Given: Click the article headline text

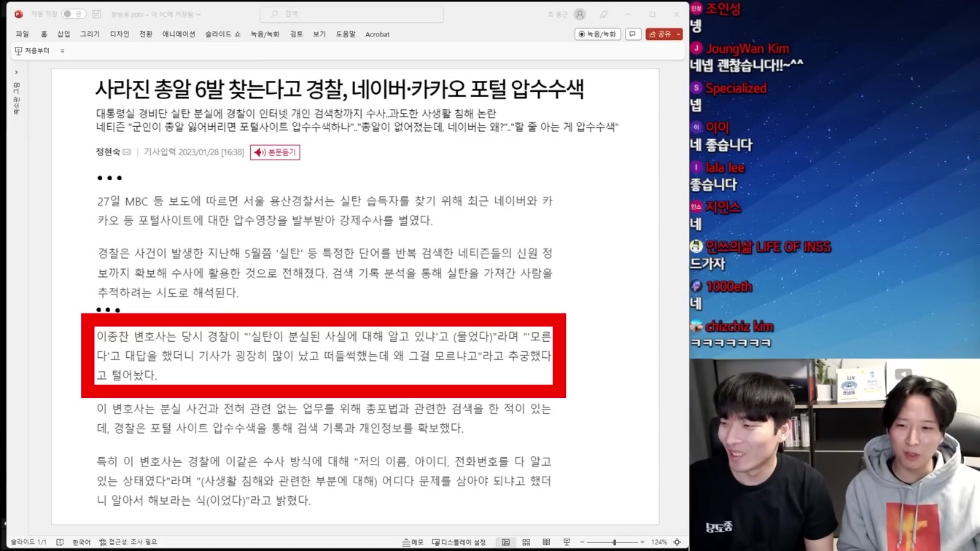Looking at the screenshot, I should 339,89.
